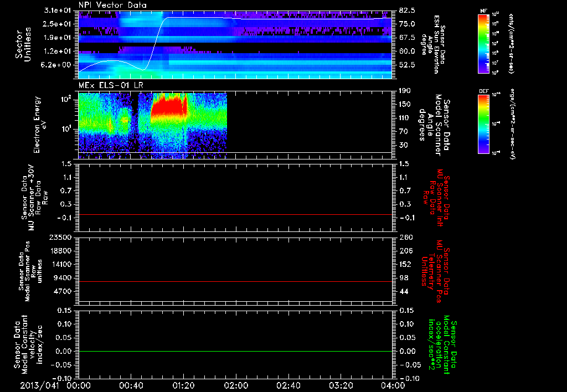Click the '04:00' time axis label
This screenshot has height=392, width=567.
pos(393,385)
